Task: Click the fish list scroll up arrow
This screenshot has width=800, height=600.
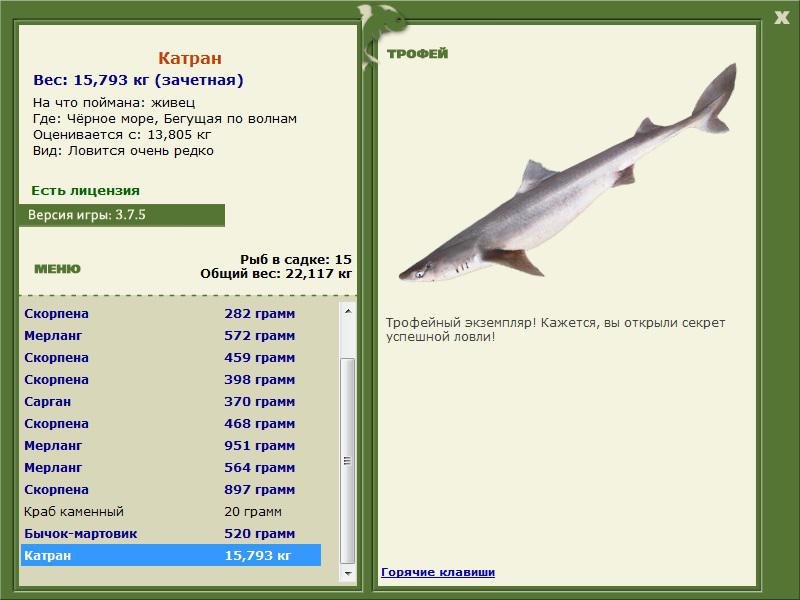Action: coord(348,311)
